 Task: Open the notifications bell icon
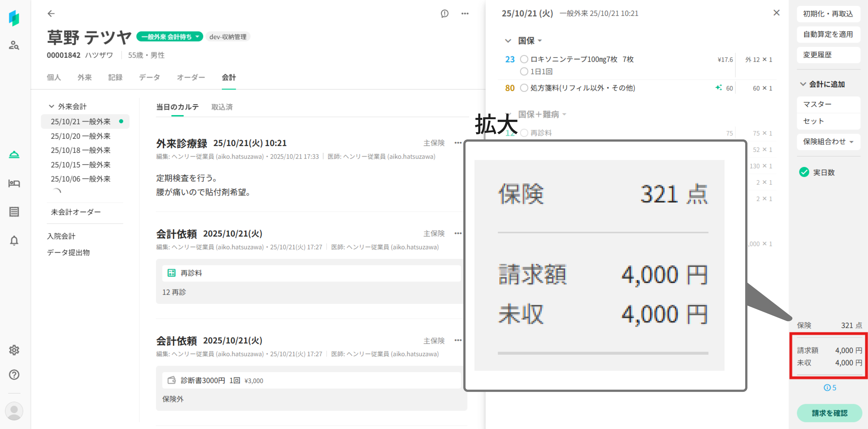click(14, 240)
